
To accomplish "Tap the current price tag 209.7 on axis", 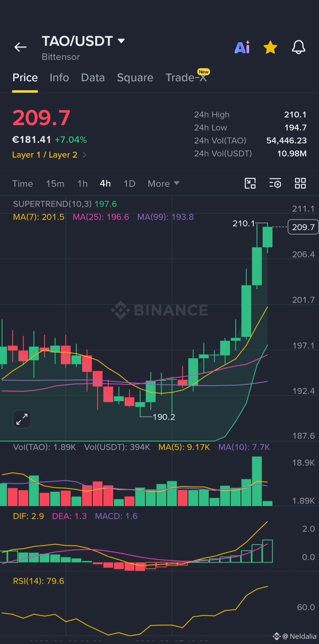I will click(x=303, y=227).
